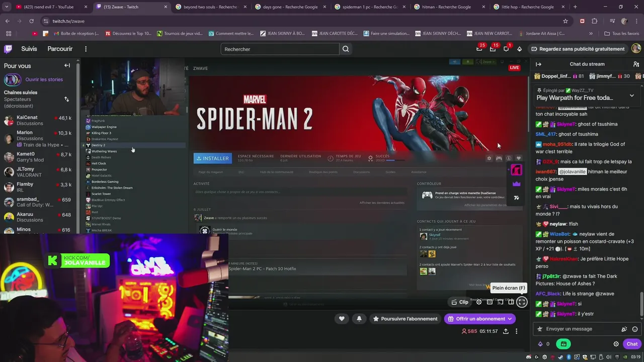644x362 pixels.
Task: Expand the pinned Warpath message
Action: point(632,96)
